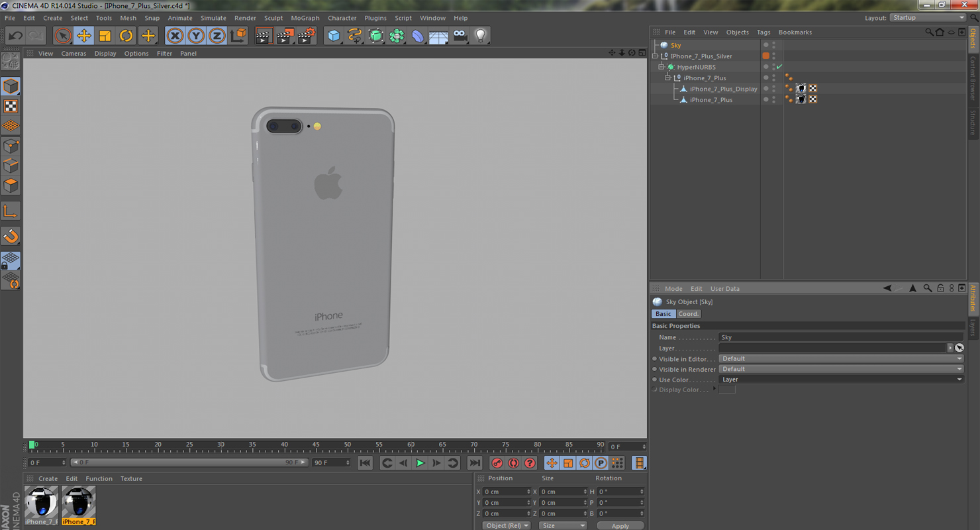This screenshot has height=530, width=980.
Task: Click the Record Active Objects key icon
Action: click(497, 462)
